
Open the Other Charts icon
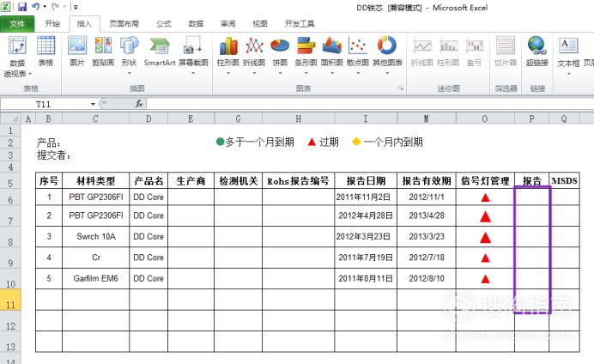(387, 45)
